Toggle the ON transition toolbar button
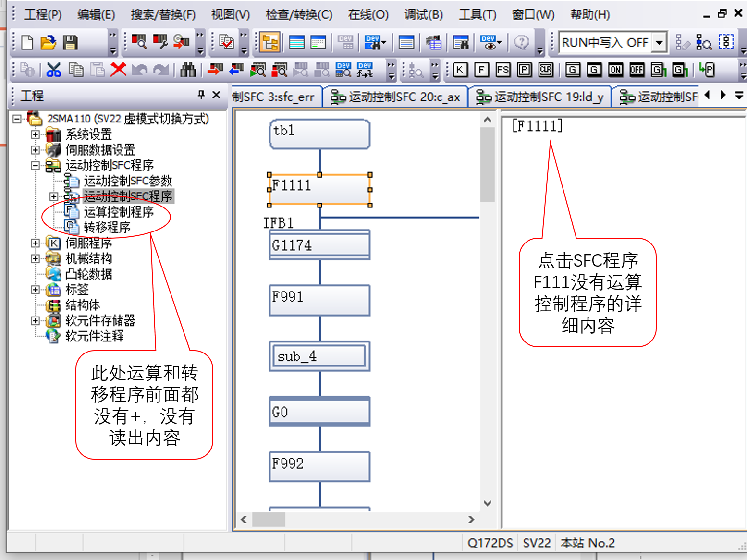This screenshot has width=747, height=560. 615,70
